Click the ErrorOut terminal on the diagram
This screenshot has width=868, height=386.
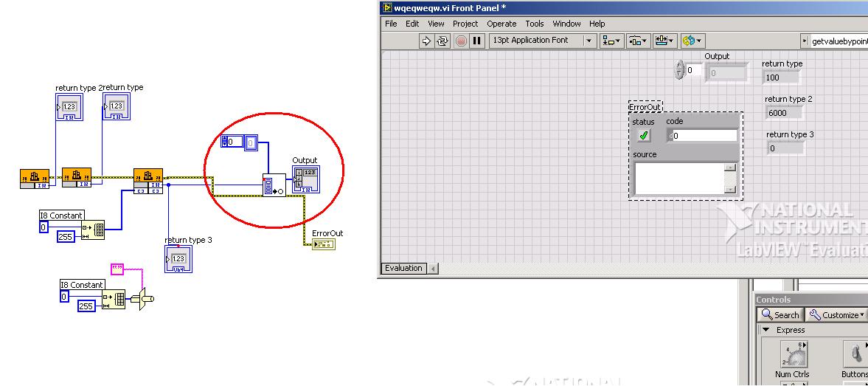[324, 244]
